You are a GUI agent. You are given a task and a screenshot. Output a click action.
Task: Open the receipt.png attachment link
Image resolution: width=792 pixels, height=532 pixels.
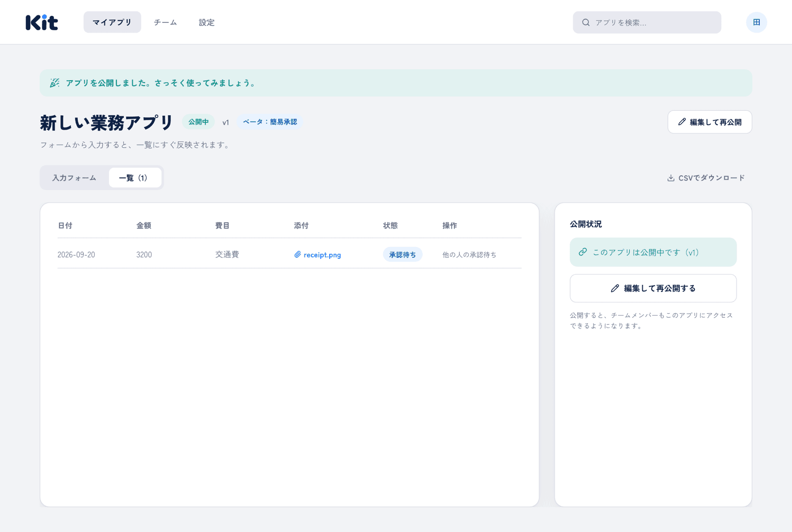(x=317, y=254)
